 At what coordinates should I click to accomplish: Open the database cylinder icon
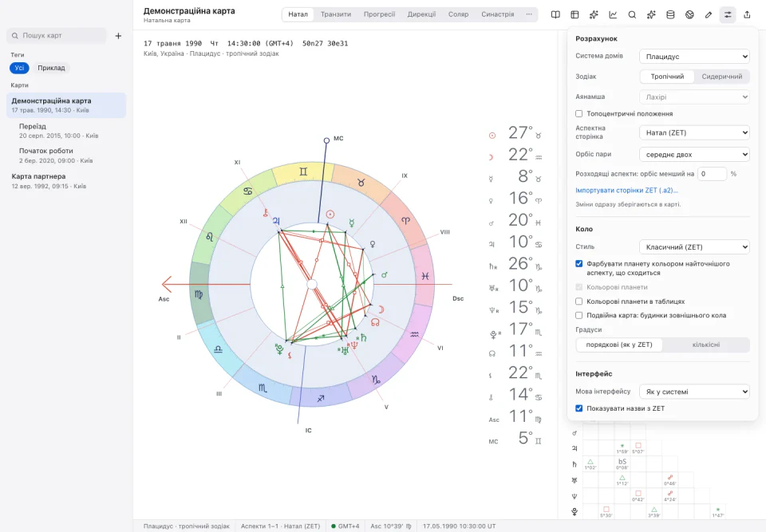click(x=670, y=14)
